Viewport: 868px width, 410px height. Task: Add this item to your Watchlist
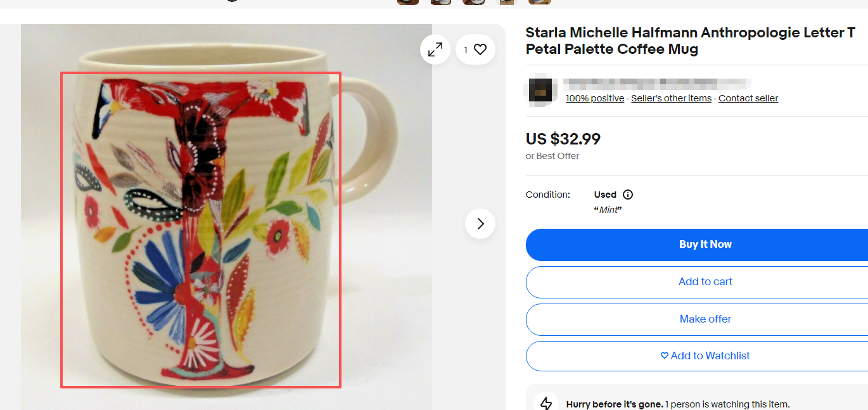[705, 356]
